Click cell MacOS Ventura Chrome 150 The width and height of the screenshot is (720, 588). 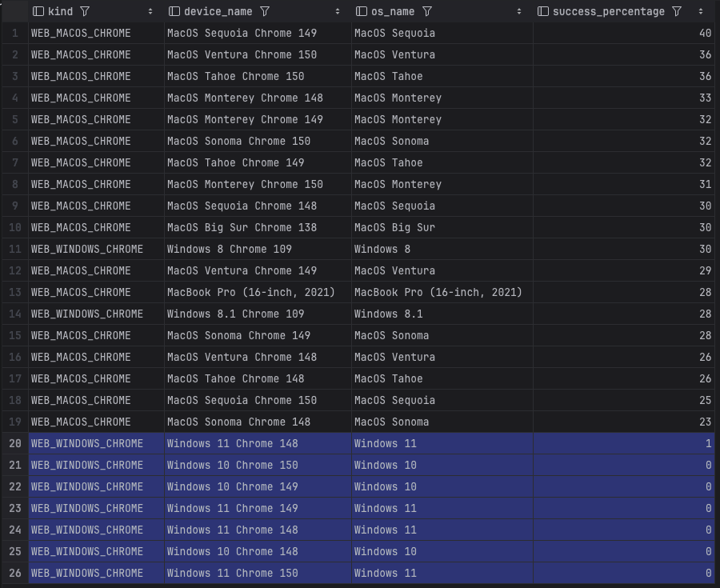[x=258, y=54]
